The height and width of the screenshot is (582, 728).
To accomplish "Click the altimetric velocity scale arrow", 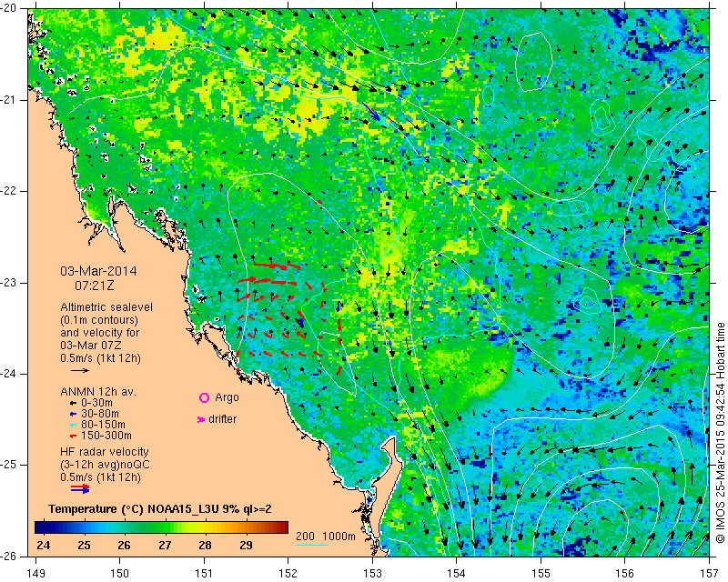I will 80,370.
